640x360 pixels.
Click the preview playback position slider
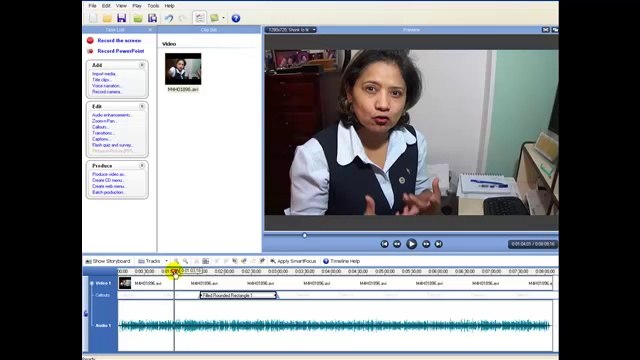[304, 235]
